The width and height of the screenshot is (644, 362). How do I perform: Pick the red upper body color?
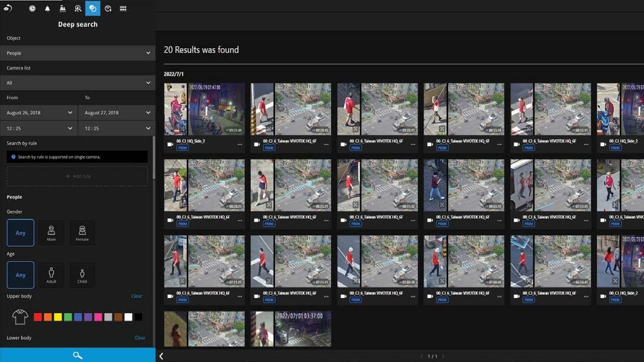[x=37, y=317]
